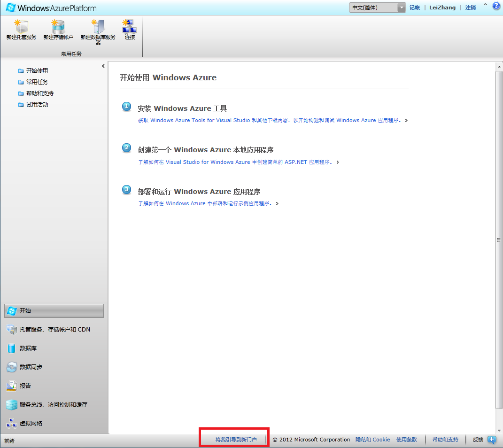Click step 3 numbered circle icon
Screen dimensions: 503x448
click(x=126, y=190)
